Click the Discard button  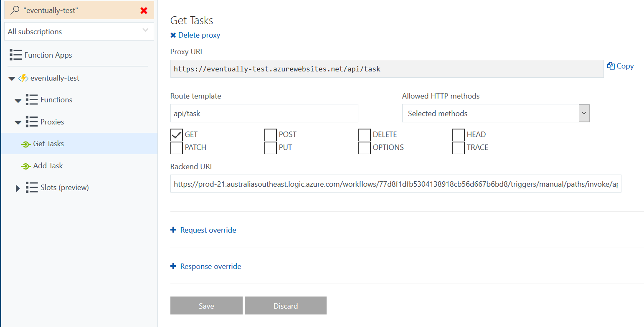point(286,305)
